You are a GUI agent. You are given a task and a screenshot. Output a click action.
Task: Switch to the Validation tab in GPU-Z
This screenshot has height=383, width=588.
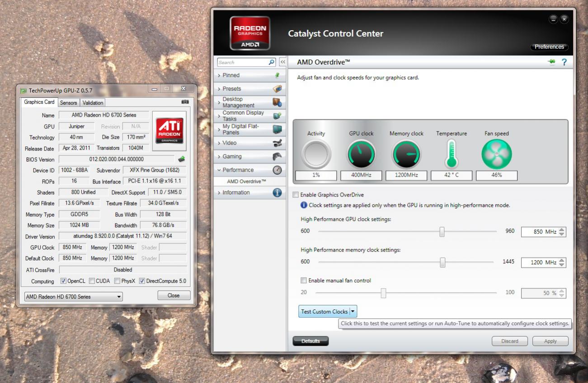click(93, 103)
